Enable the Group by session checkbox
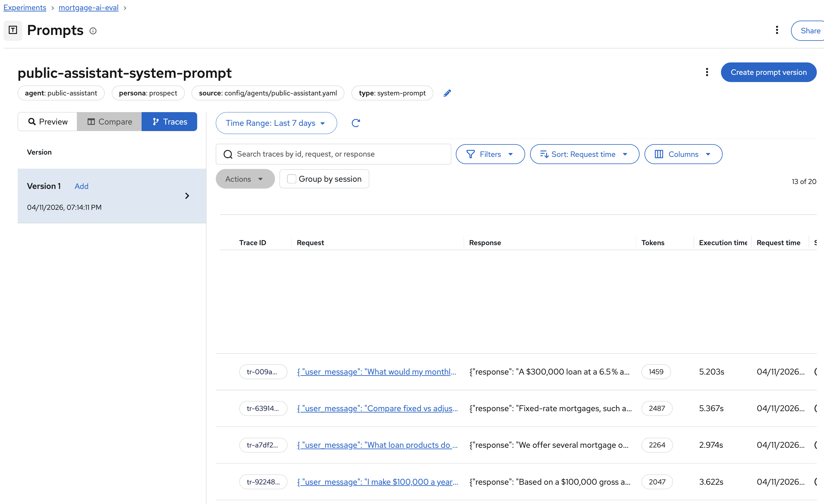This screenshot has width=824, height=504. point(291,179)
